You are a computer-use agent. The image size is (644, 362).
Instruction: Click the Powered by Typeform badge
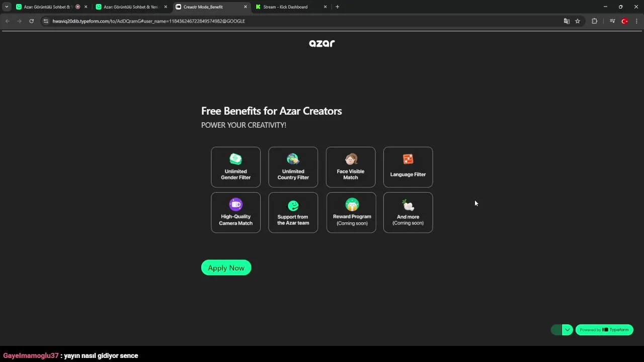coord(604,330)
